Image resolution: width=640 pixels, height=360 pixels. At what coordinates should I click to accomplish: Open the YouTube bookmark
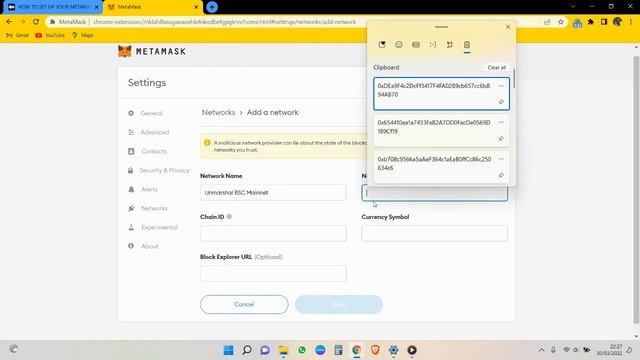pyautogui.click(x=50, y=36)
